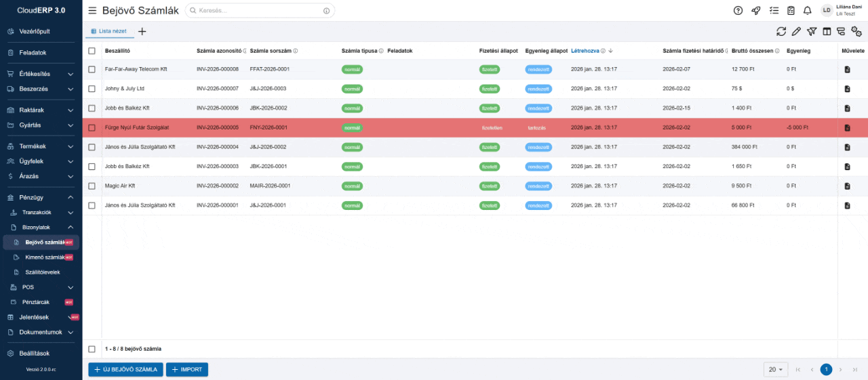Check the INV-2026-000004 row checkbox
This screenshot has width=868, height=380.
coord(92,147)
